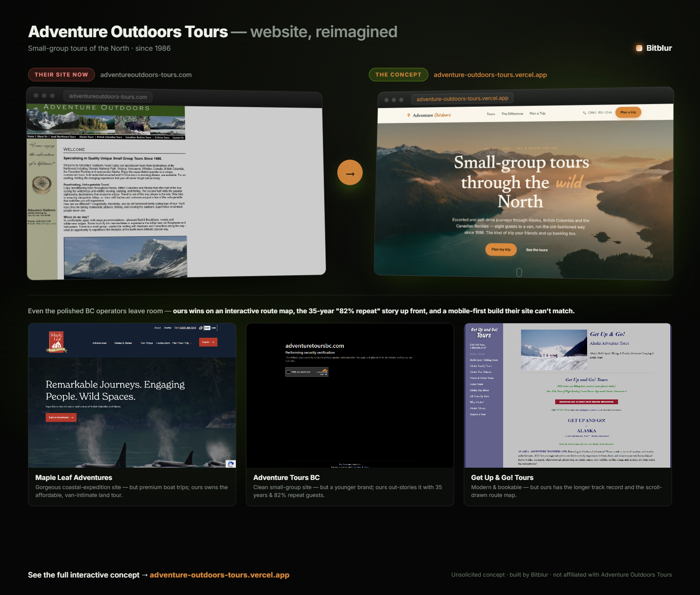Click the Get Up and Go! Tours sidebar logo
This screenshot has height=595, width=700.
coord(484,333)
